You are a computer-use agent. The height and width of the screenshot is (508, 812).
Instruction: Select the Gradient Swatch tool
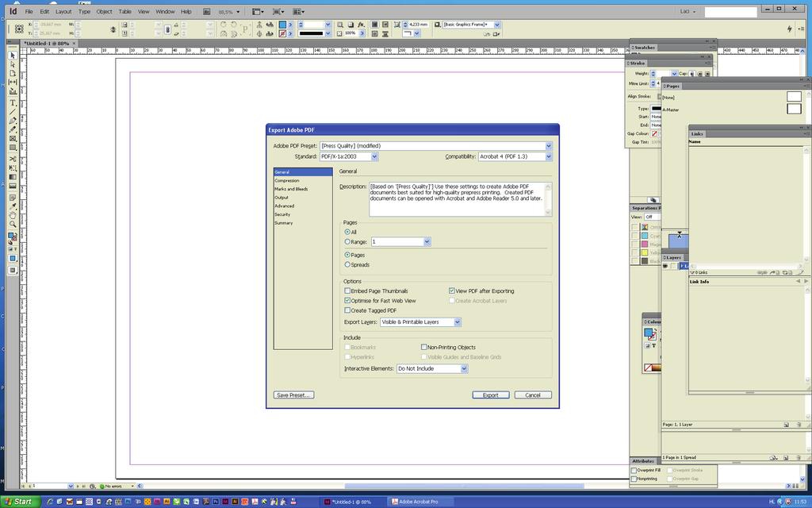(13, 177)
